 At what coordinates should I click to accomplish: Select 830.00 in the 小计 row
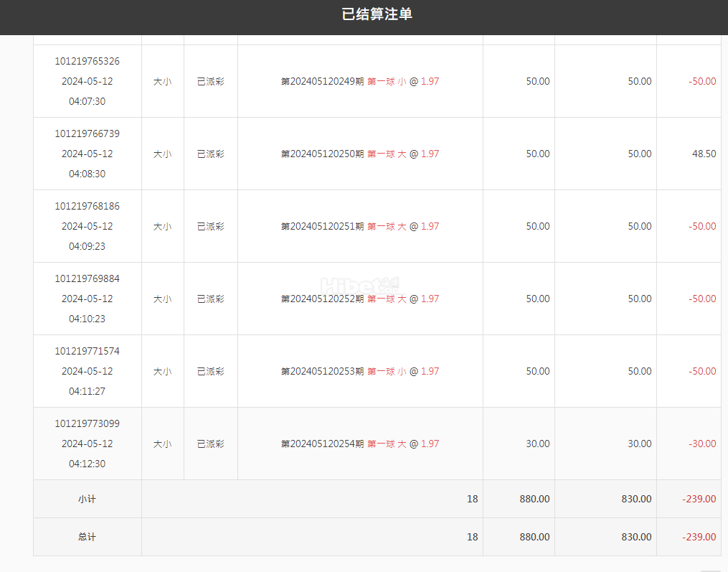[636, 499]
